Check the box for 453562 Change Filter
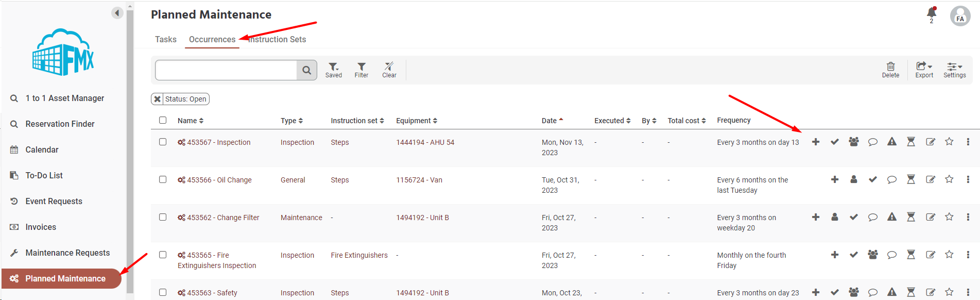 tap(163, 217)
